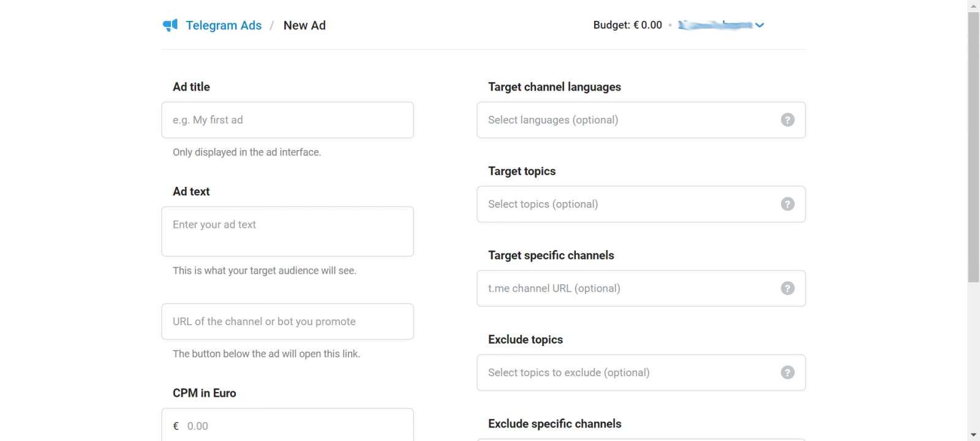980x441 pixels.
Task: Focus the Ad title input field
Action: 287,120
